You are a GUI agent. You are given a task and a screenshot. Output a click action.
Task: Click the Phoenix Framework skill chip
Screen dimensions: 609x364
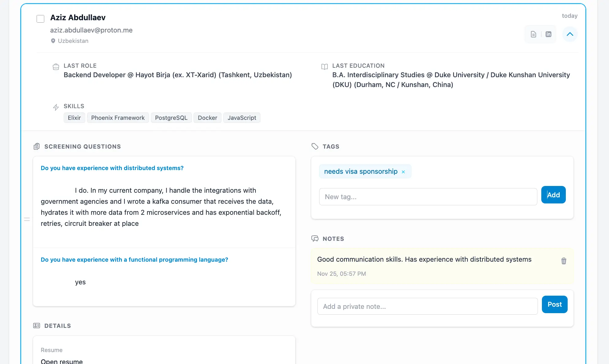click(x=118, y=118)
